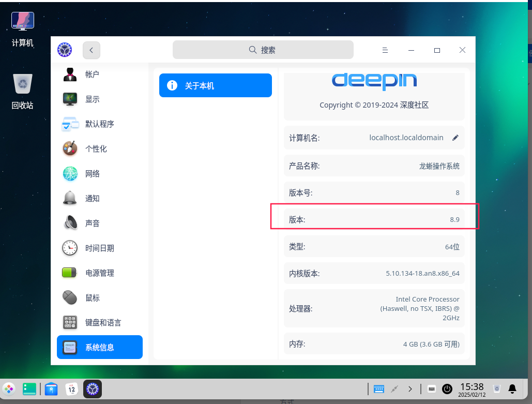Expand the system tray arrow in the taskbar

click(410, 388)
